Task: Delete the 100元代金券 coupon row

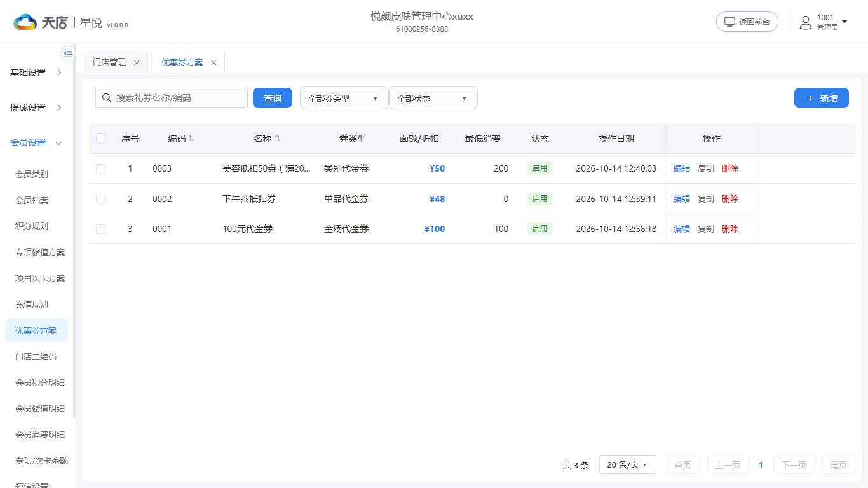Action: [x=730, y=229]
